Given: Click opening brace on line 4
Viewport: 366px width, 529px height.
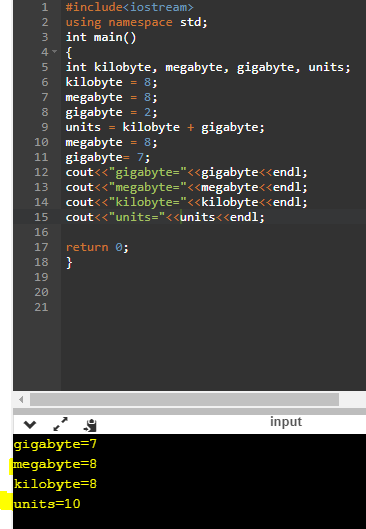Looking at the screenshot, I should click(69, 52).
